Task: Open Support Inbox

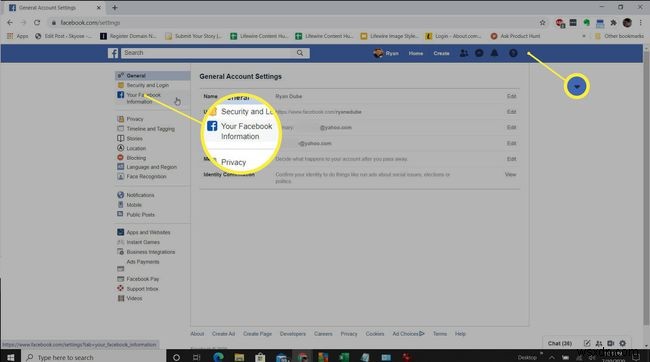Action: pyautogui.click(x=142, y=289)
